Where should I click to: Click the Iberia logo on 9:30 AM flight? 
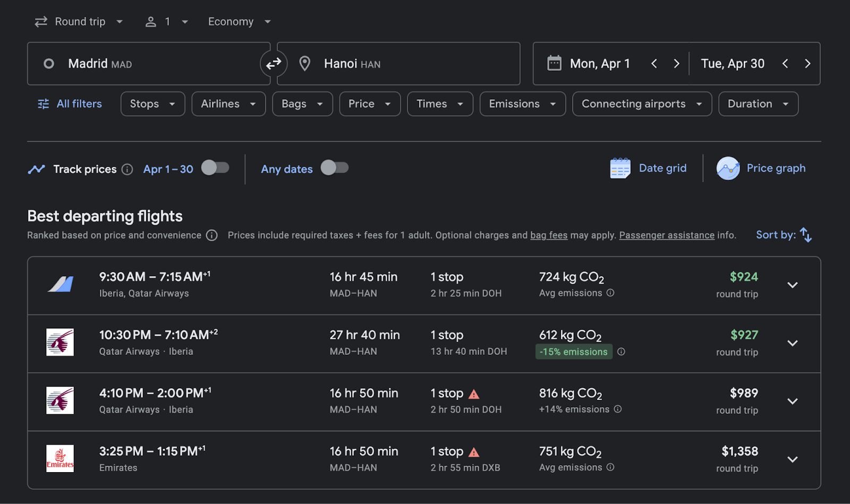61,284
